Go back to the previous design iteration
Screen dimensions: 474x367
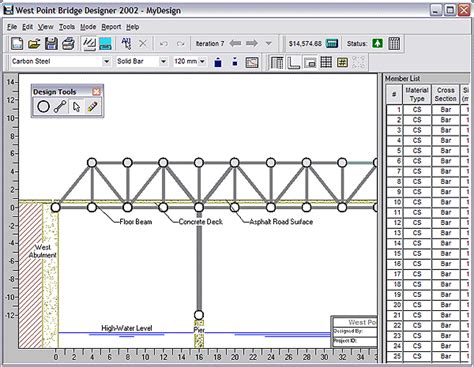point(235,43)
